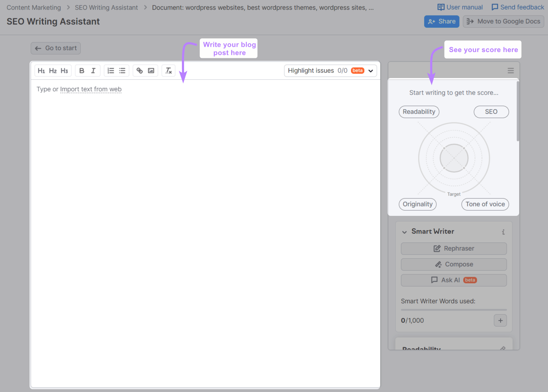Increase Smart Writer word limit
The image size is (548, 392).
[500, 320]
